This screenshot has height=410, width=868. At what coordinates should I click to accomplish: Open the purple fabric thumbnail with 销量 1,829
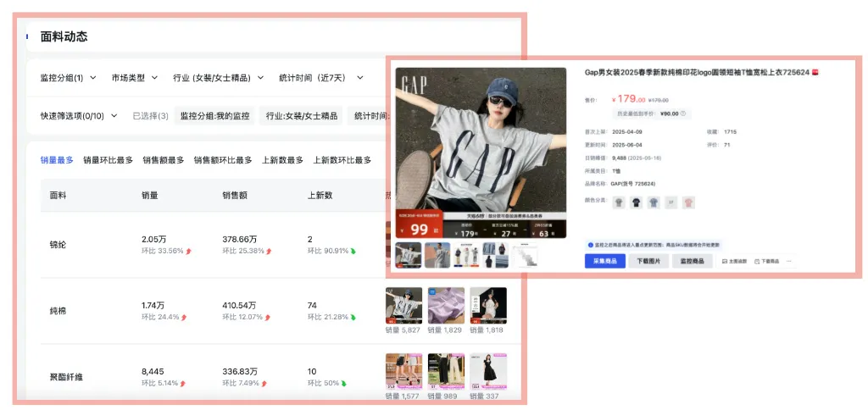pos(446,306)
